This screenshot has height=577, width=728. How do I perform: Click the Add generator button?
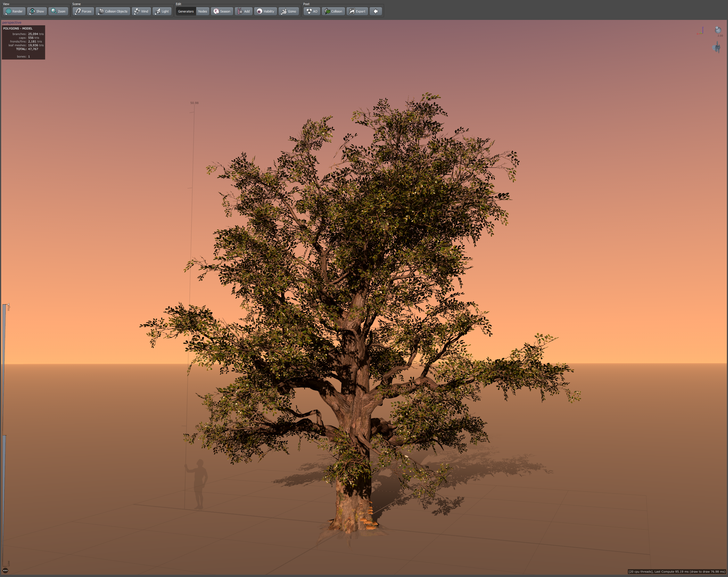244,11
